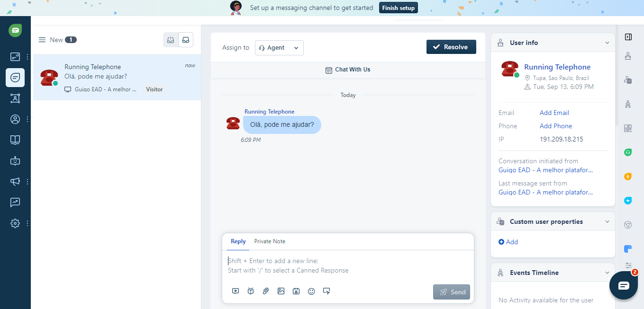The width and height of the screenshot is (644, 309).
Task: Open the Inbox chat icon in sidebar
Action: (15, 77)
